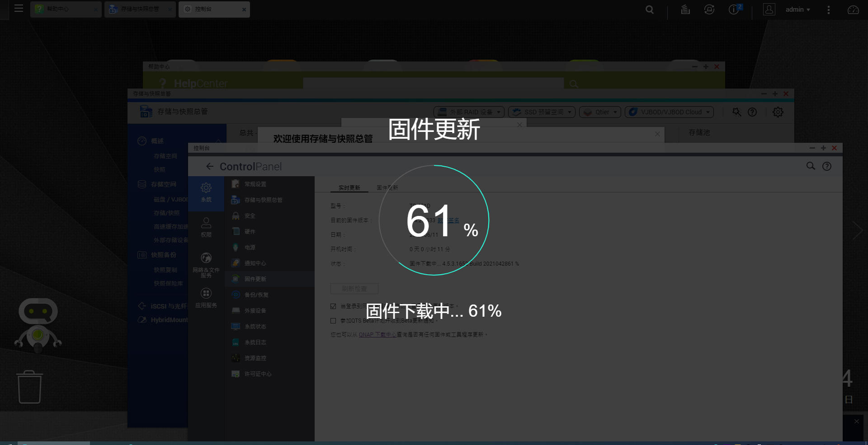Open the Dashboard gauge icon top right

pos(853,9)
